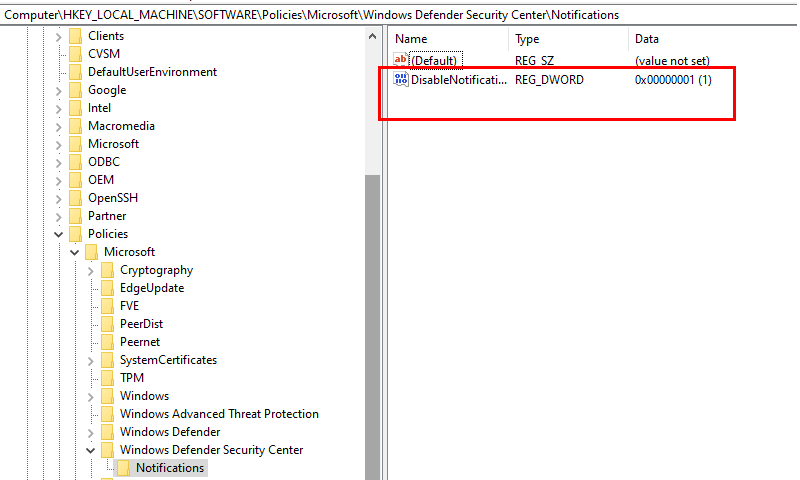Image resolution: width=800 pixels, height=480 pixels.
Task: Click the Peernet folder icon
Action: [x=107, y=342]
